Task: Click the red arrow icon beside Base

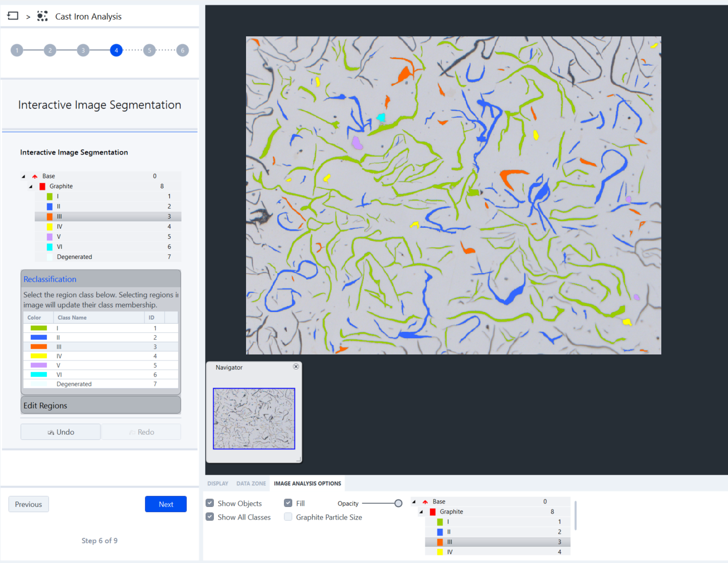Action: (34, 176)
